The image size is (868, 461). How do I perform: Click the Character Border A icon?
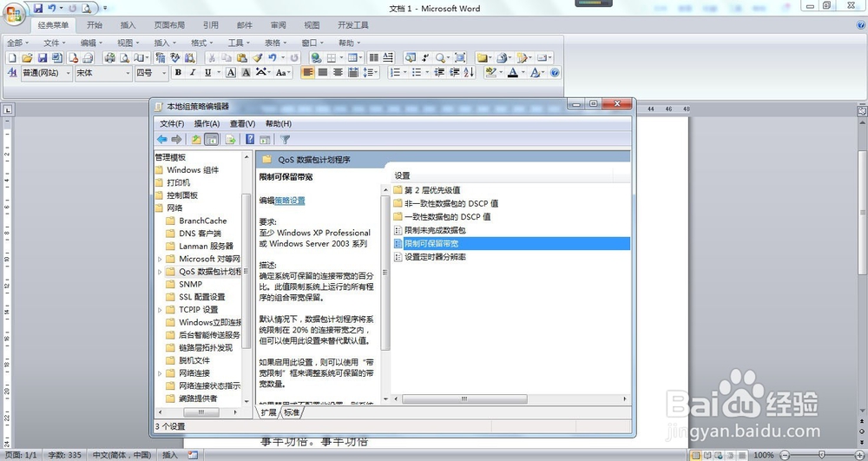(x=231, y=73)
